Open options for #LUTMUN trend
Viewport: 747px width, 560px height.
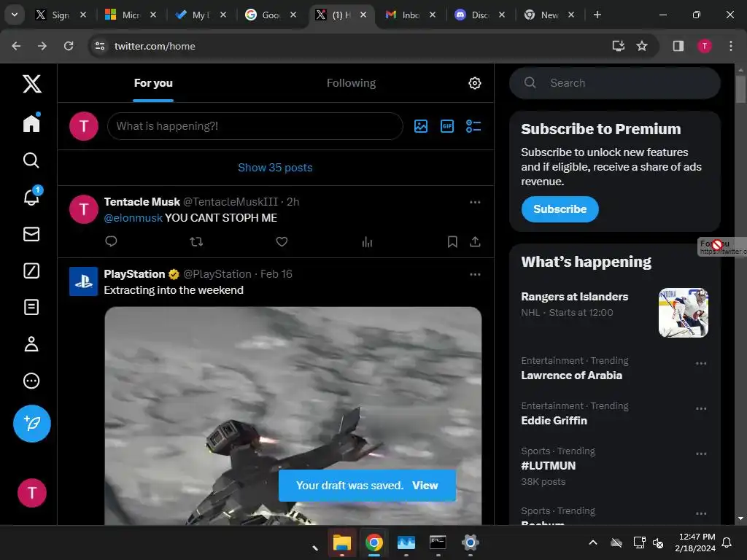click(701, 454)
